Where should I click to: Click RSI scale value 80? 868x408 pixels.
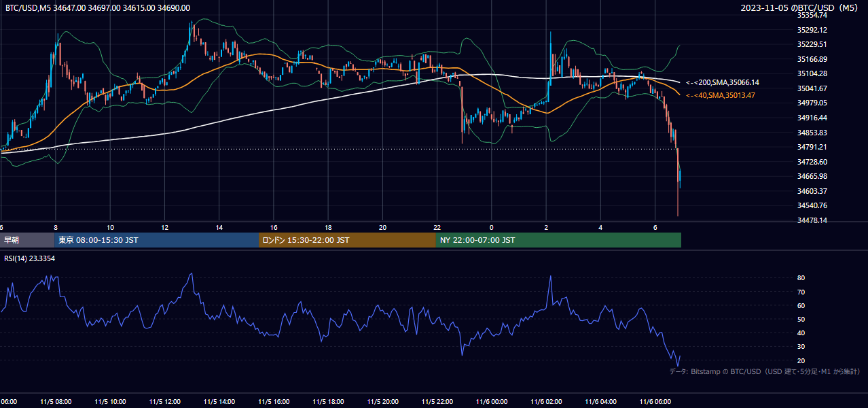pyautogui.click(x=801, y=278)
